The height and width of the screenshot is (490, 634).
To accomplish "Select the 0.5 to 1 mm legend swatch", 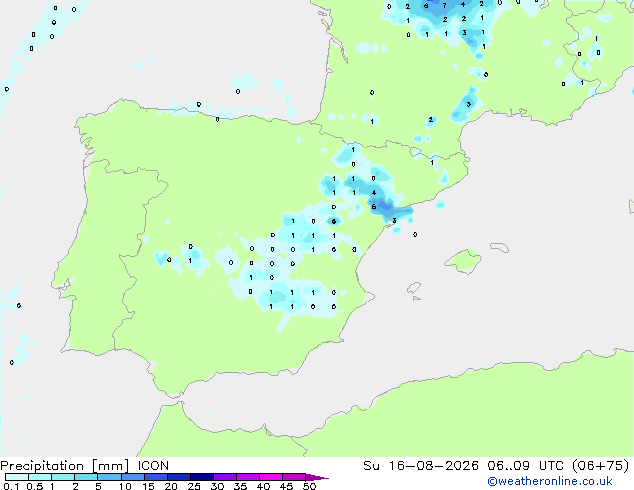I will coord(40,477).
